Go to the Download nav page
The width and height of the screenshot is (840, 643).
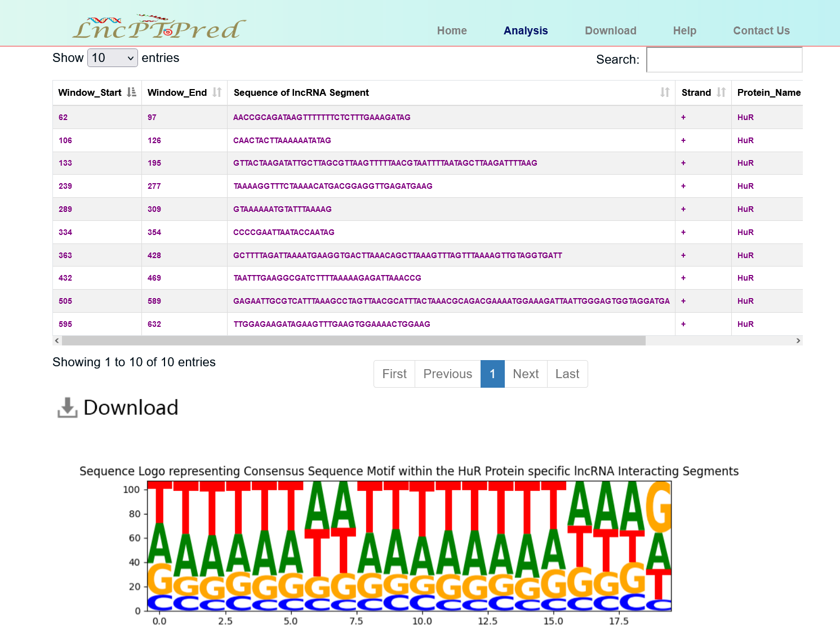(x=611, y=30)
